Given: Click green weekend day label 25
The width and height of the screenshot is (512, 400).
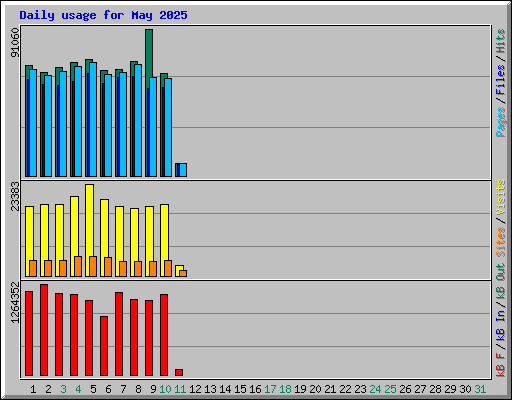Looking at the screenshot, I should (390, 389).
